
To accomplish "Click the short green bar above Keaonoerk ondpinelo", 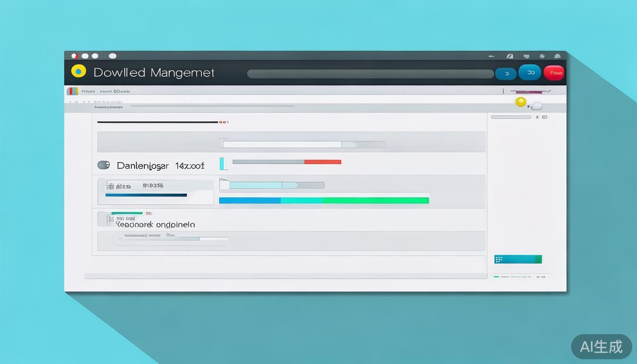I will pos(127,213).
